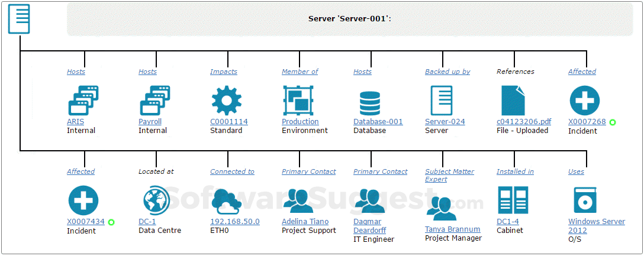644x256 pixels.
Task: Open the Database-001 link
Action: (378, 121)
